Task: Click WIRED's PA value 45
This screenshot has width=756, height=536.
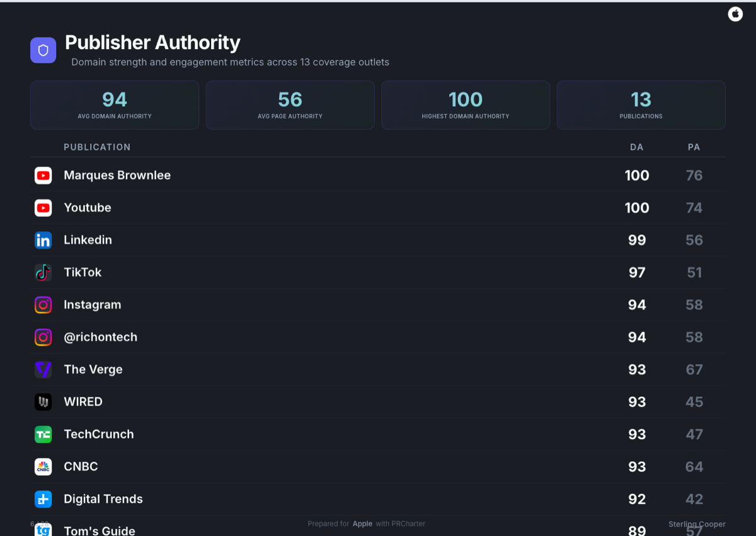Action: coord(694,402)
